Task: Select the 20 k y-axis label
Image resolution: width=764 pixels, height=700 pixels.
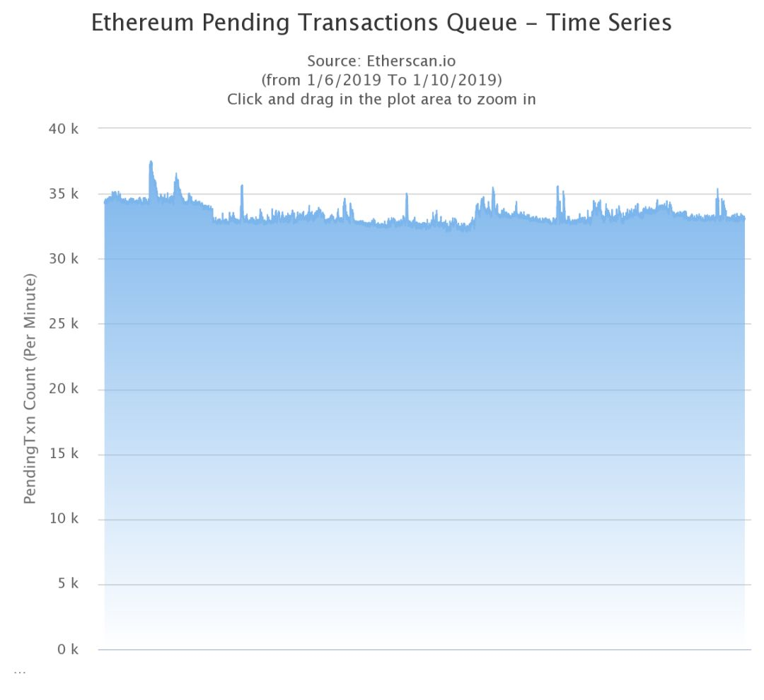Action: 64,389
